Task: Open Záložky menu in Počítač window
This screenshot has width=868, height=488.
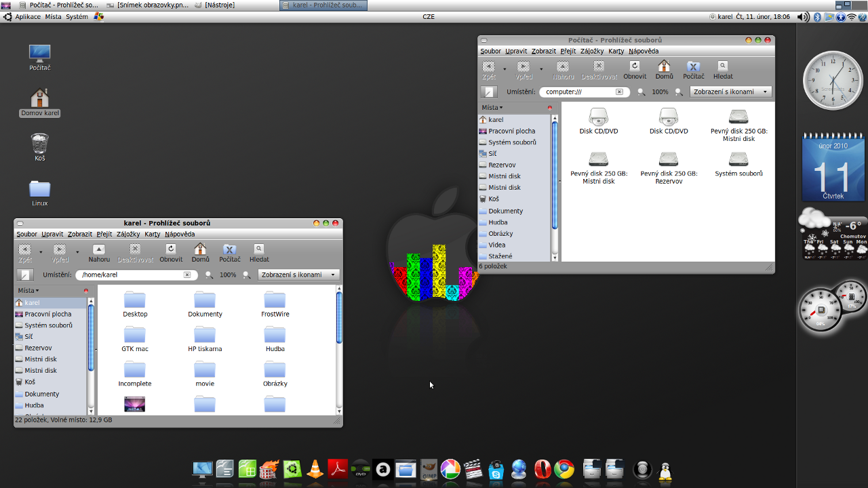Action: (x=592, y=52)
